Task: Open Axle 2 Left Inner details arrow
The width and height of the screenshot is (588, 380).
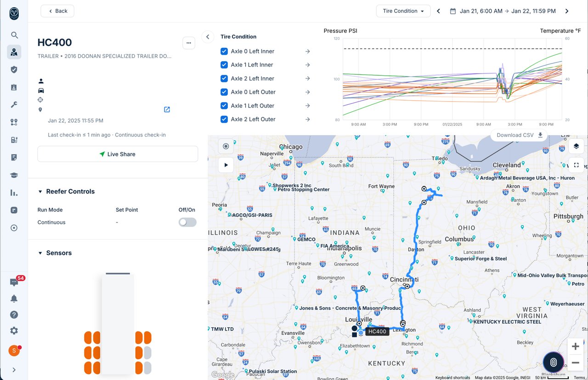Action: tap(308, 79)
